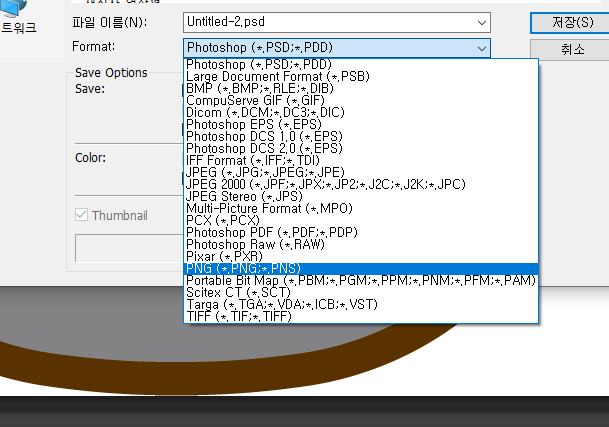Choose JPEG Stereo (*.JPS) format
Viewport: 609px width, 427px height.
[x=361, y=197]
